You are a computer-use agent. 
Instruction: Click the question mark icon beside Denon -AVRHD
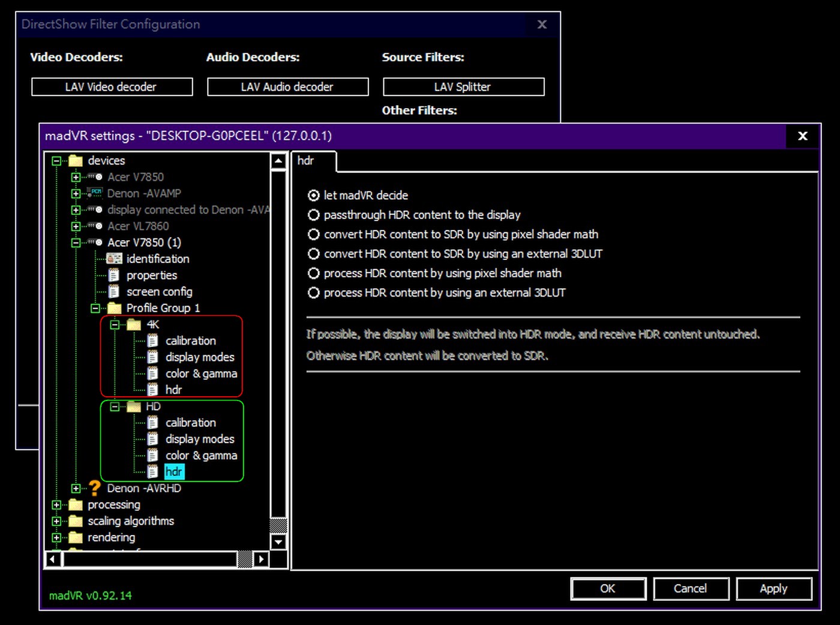95,488
